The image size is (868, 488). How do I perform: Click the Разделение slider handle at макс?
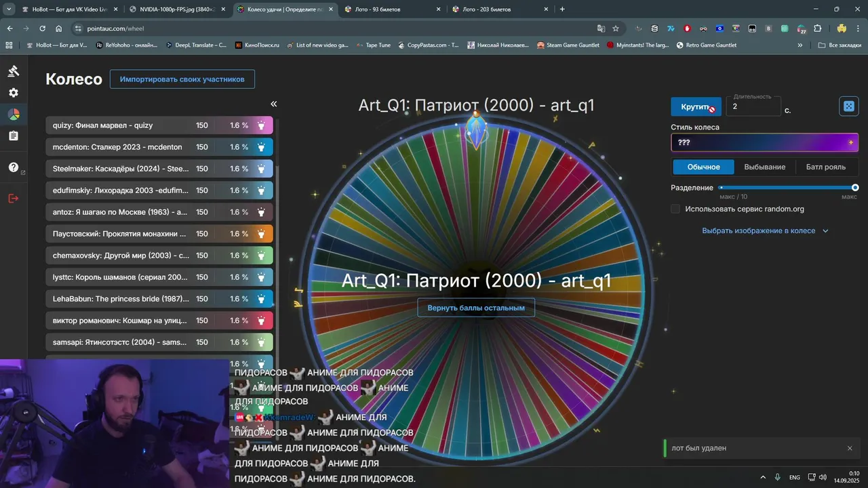(855, 188)
